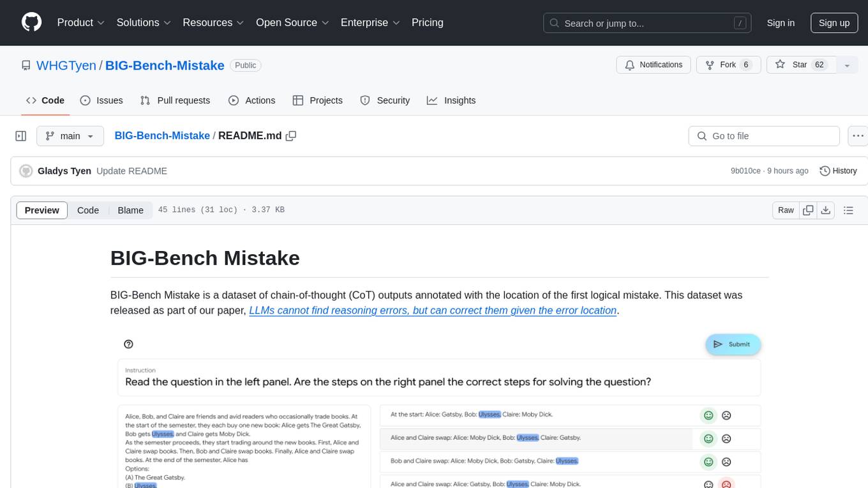Open the main branch selector
868x488 pixels.
pyautogui.click(x=70, y=136)
